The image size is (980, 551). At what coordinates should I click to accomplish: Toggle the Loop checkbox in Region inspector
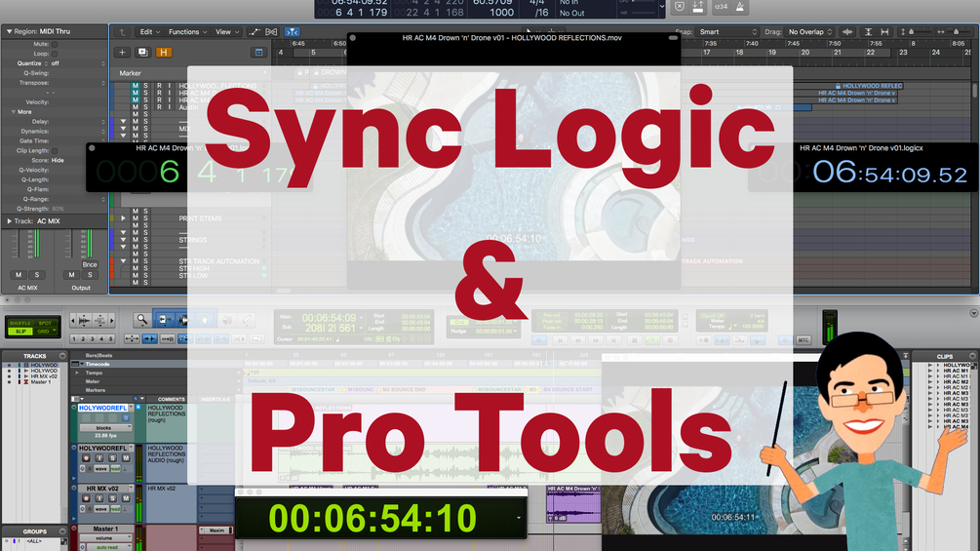[x=55, y=54]
